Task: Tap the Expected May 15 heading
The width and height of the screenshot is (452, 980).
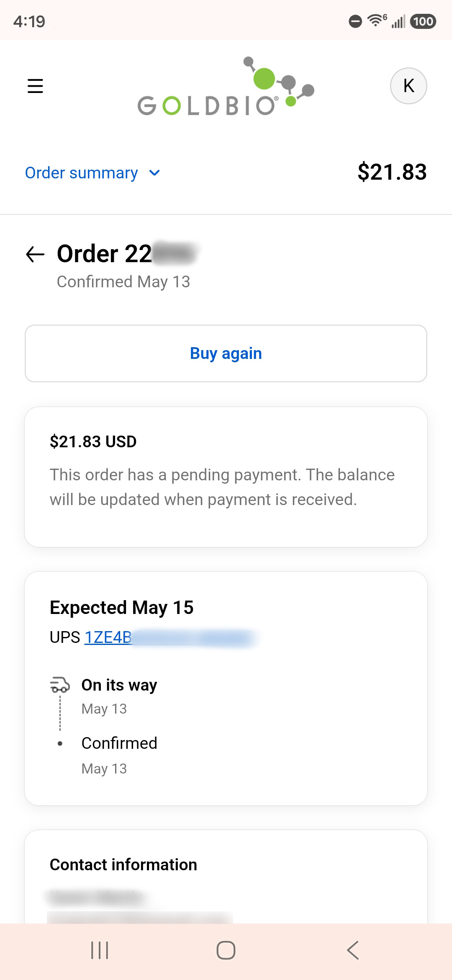Action: click(x=122, y=608)
